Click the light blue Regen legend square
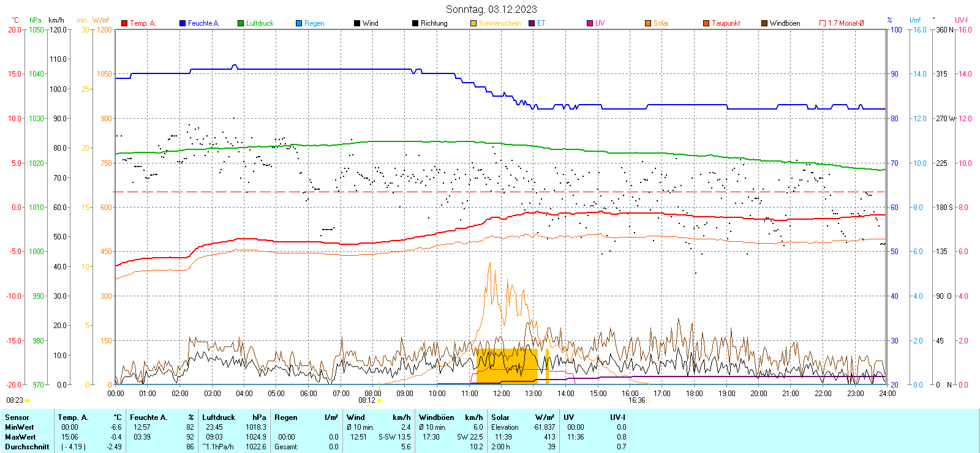This screenshot has width=980, height=453. click(299, 23)
